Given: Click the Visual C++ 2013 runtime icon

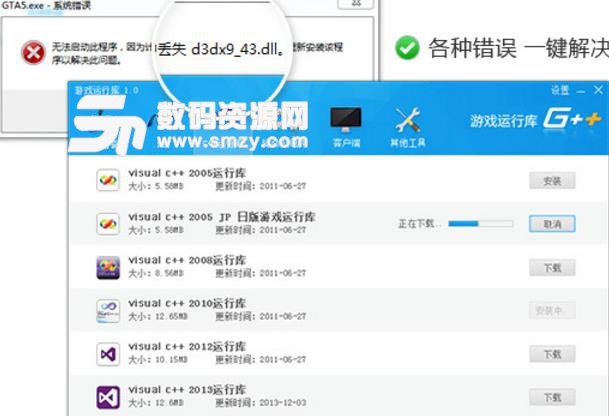Looking at the screenshot, I should click(108, 397).
